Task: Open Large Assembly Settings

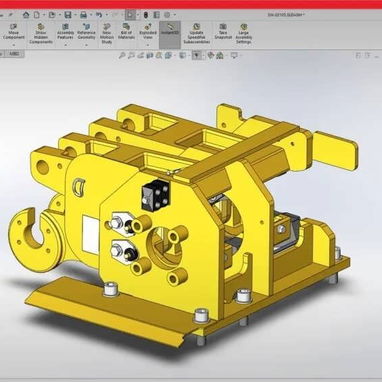Action: pyautogui.click(x=244, y=34)
